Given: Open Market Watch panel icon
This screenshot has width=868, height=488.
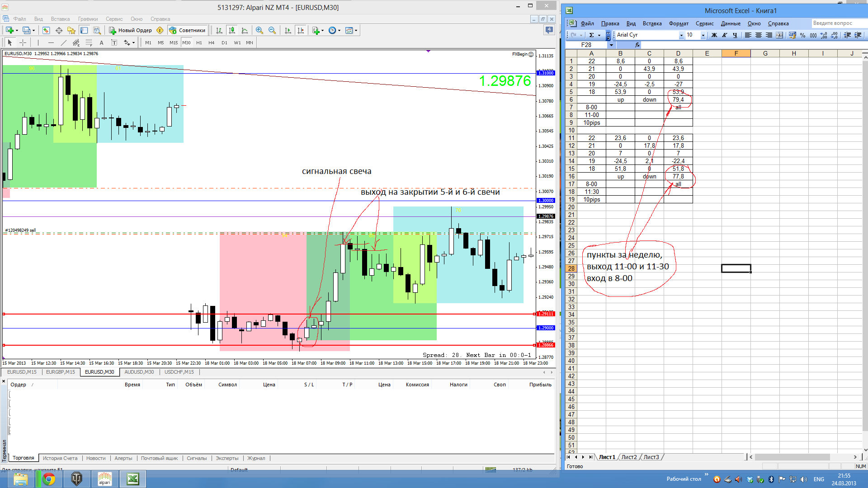Looking at the screenshot, I should pos(46,30).
